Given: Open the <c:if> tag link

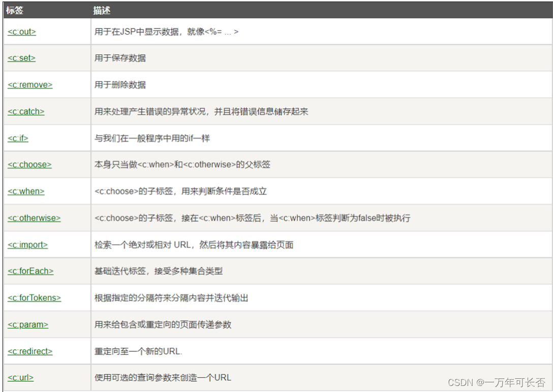Looking at the screenshot, I should (18, 138).
